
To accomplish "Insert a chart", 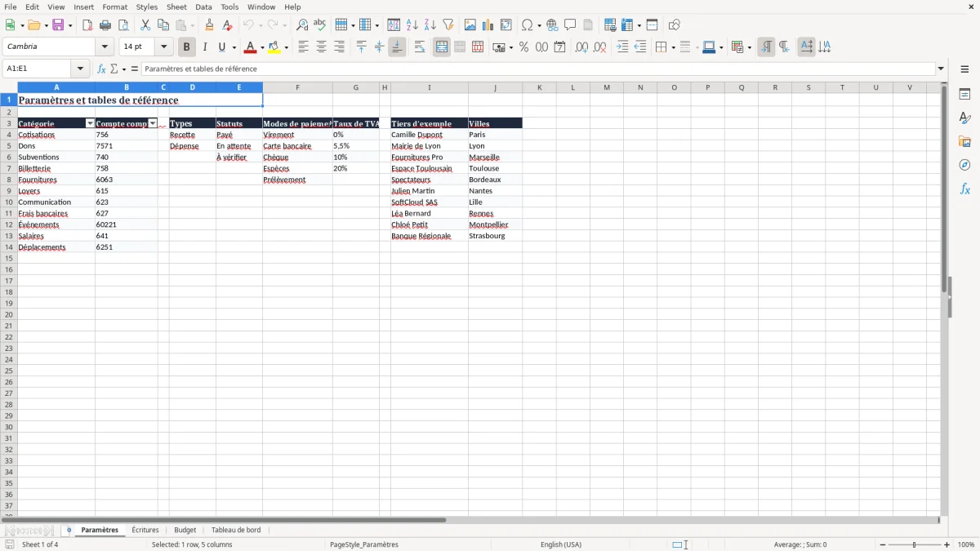I will coord(488,25).
